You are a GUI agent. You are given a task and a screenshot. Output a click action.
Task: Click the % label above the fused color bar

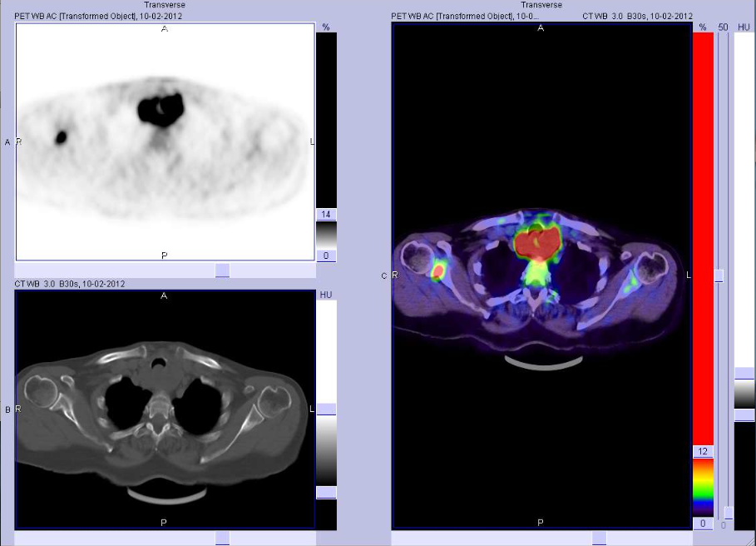(x=703, y=27)
